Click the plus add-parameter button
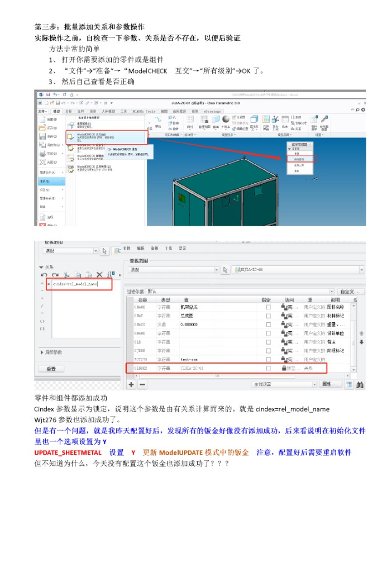Image resolution: width=392 pixels, height=572 pixels. (131, 384)
